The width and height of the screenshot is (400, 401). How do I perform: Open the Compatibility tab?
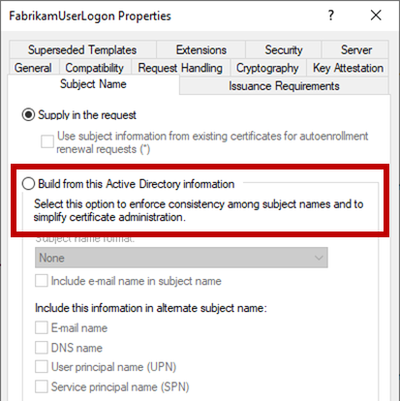95,68
